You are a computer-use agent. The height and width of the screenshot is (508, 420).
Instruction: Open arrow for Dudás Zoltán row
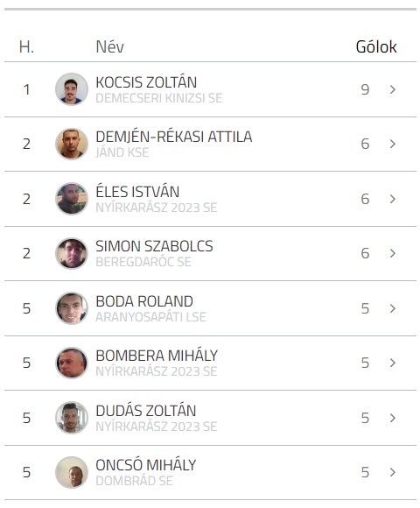pyautogui.click(x=393, y=418)
